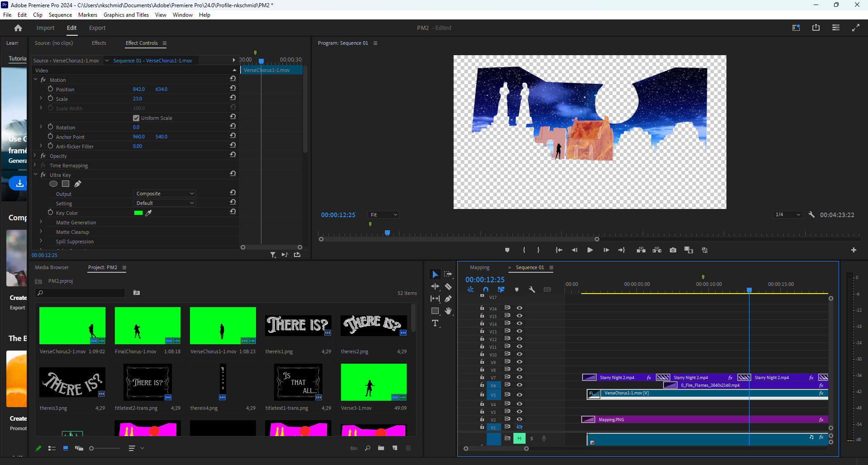This screenshot has height=465, width=868.
Task: Switch to the Media Browser tab
Action: (52, 267)
